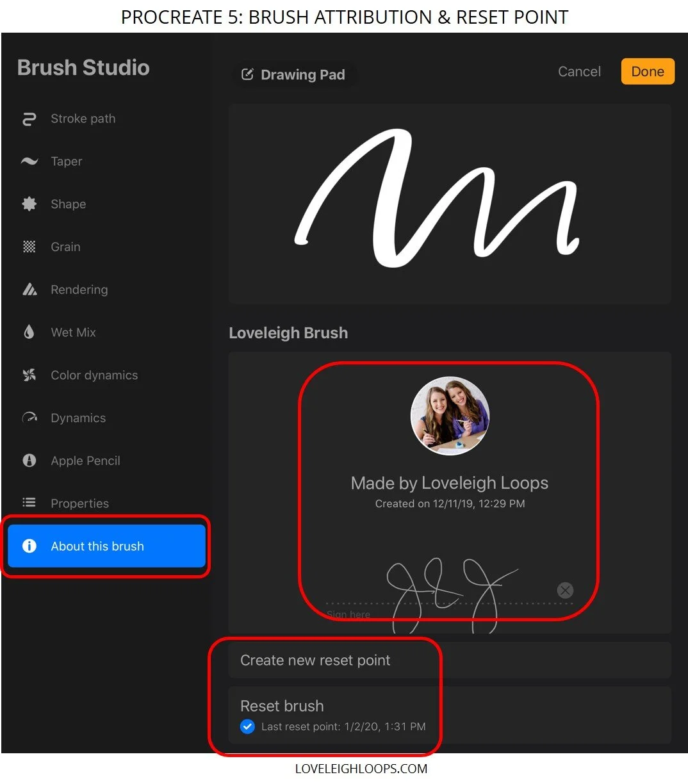This screenshot has width=688, height=784.
Task: Open the Rendering settings icon
Action: [x=29, y=290]
